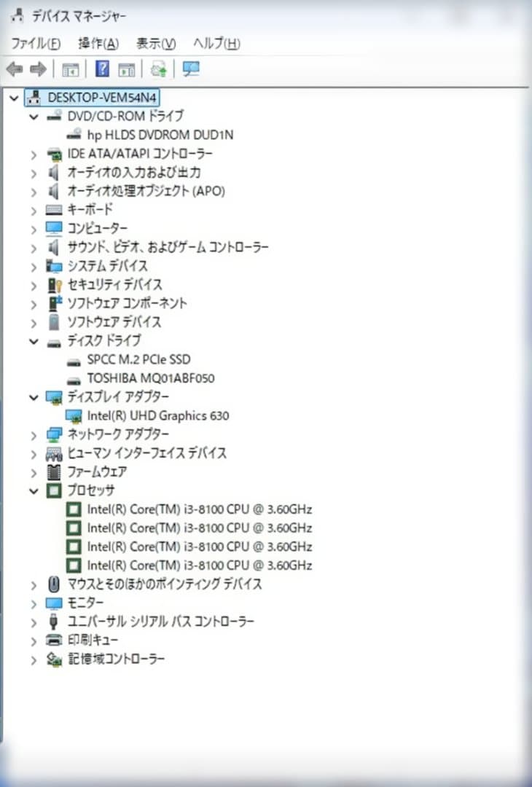Screen dimensions: 532x787
Task: Click the Back arrow toolbar icon
Action: (x=15, y=68)
